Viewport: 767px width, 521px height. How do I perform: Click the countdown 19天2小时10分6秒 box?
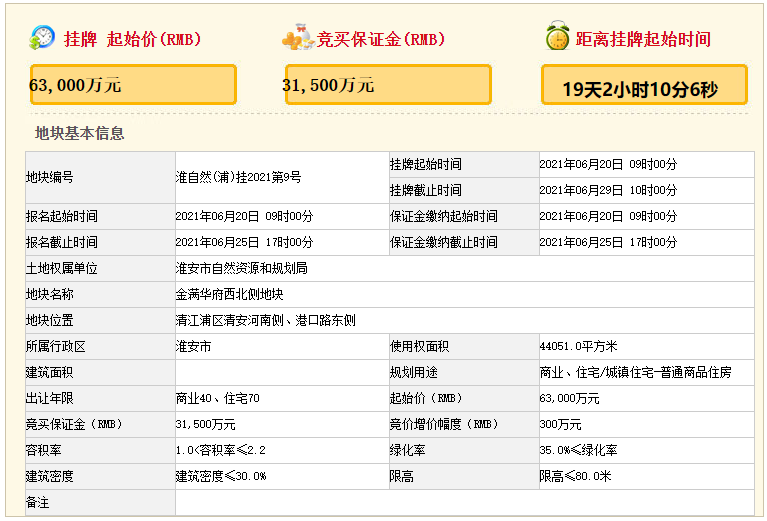644,85
